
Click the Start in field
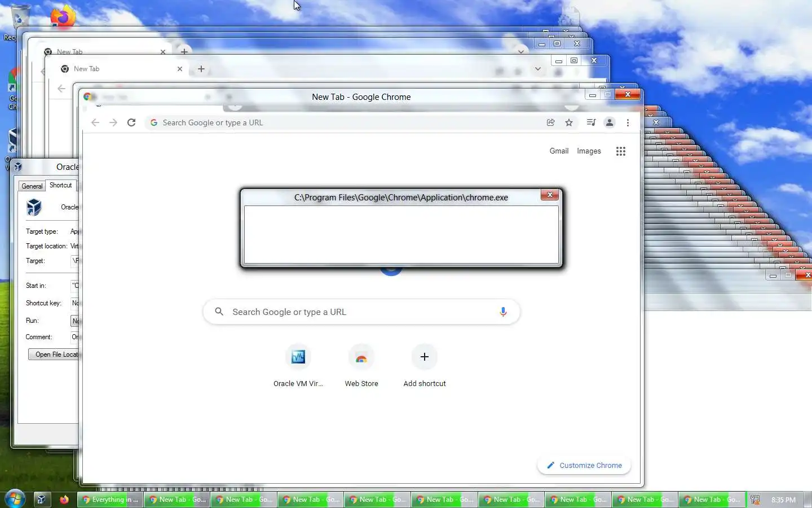pos(74,286)
